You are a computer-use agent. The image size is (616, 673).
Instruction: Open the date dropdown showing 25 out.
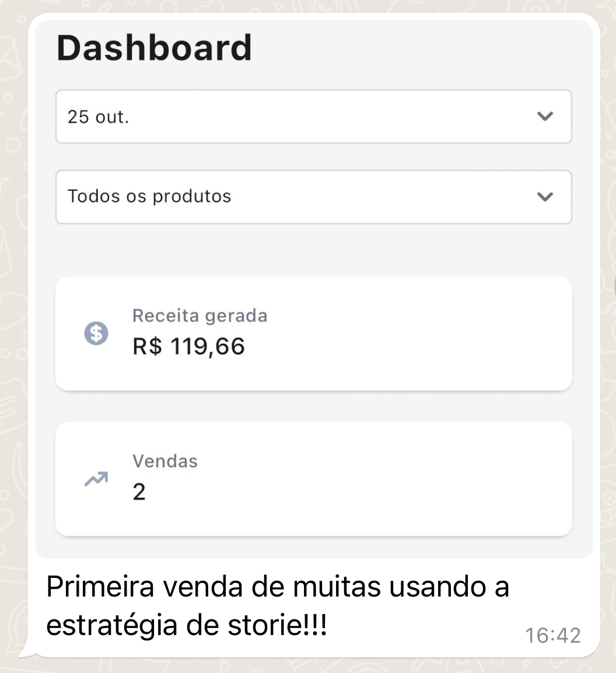click(x=314, y=116)
